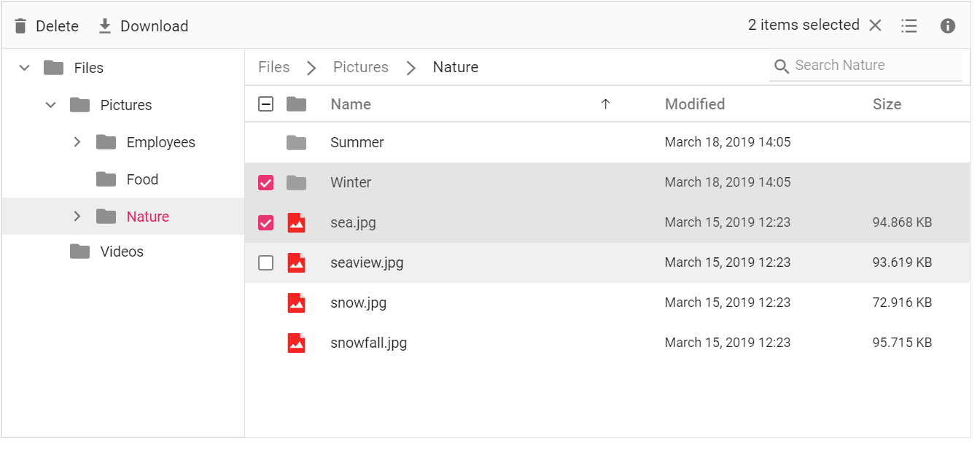Select the Winter folder name
The image size is (980, 452).
[x=351, y=182]
